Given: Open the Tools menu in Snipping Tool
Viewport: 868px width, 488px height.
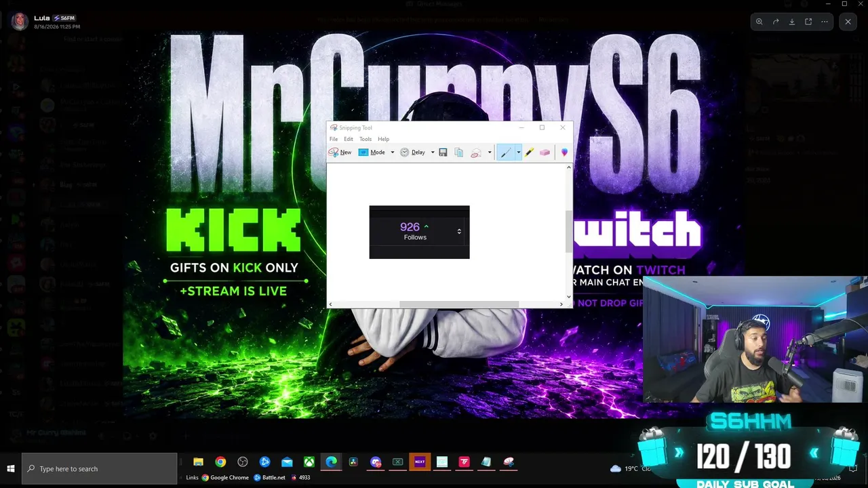Looking at the screenshot, I should click(x=366, y=139).
